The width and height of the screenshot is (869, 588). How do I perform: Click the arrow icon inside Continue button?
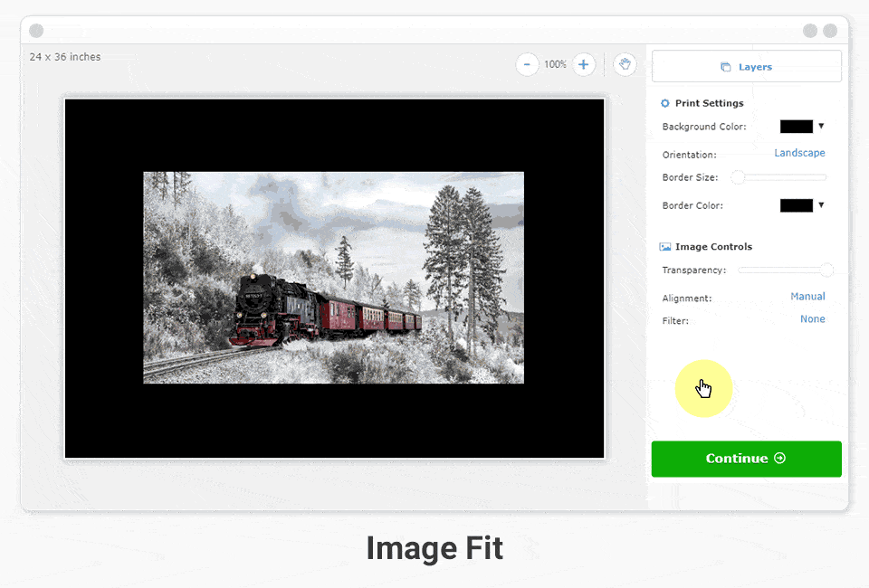tap(778, 459)
